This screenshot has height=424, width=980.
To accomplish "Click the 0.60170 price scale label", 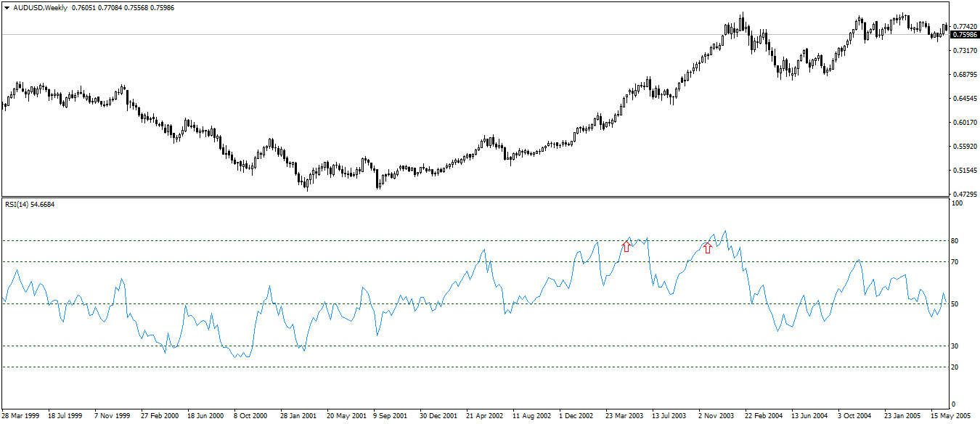I will pos(964,122).
